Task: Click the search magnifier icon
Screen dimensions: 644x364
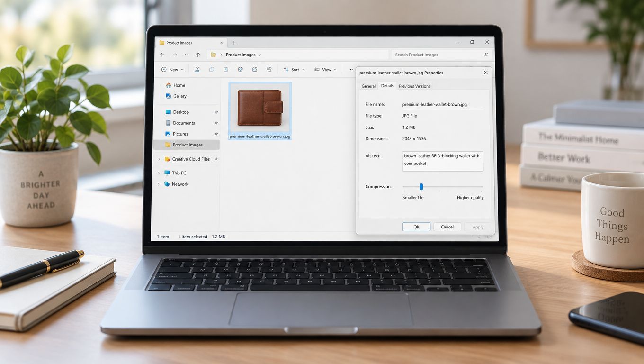Action: coord(486,55)
